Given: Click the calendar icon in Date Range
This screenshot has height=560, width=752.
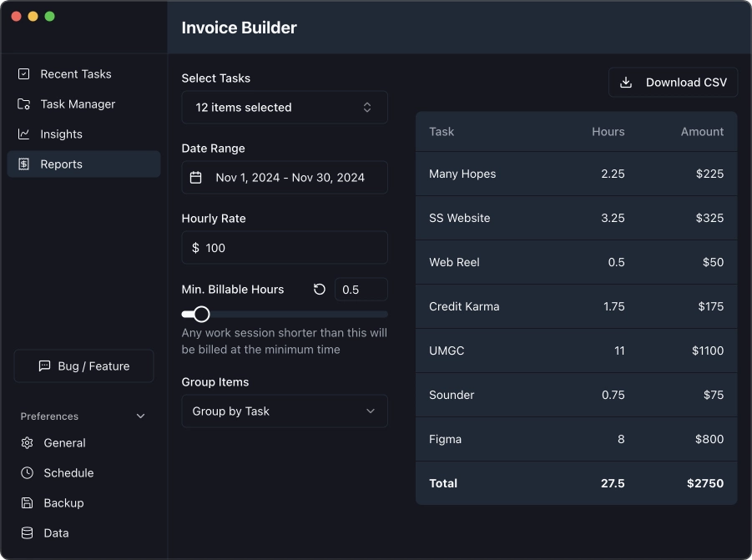Looking at the screenshot, I should (195, 178).
